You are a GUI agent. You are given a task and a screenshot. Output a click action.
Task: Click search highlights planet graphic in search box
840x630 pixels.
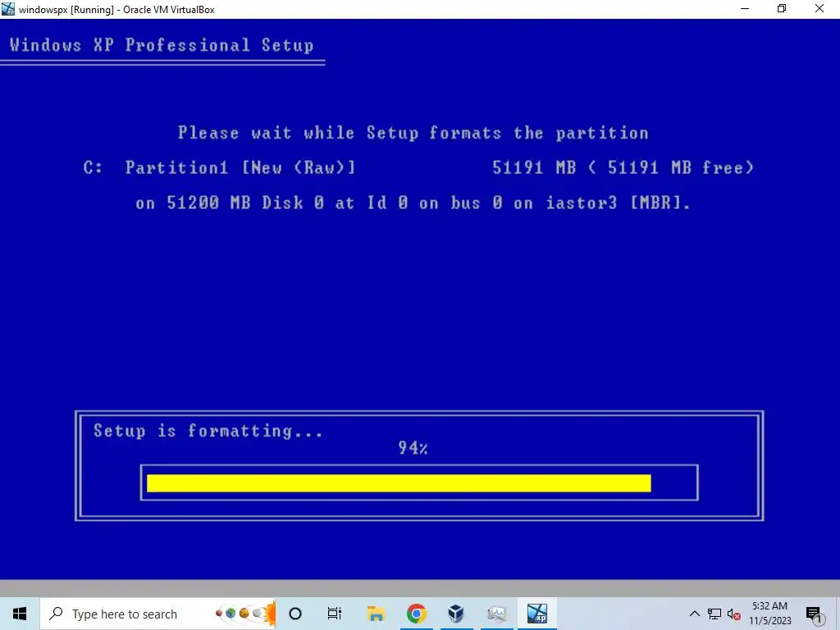[244, 614]
